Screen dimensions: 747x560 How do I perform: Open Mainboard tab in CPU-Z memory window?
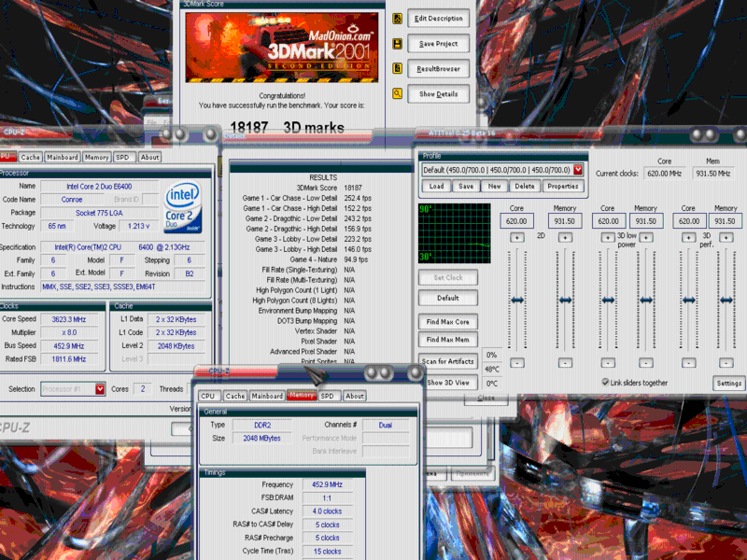[267, 396]
